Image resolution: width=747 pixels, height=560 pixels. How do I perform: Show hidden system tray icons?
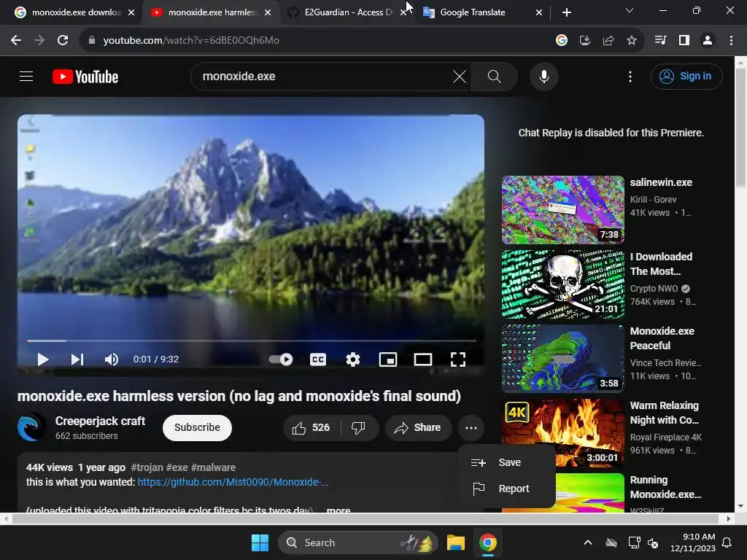pos(588,542)
